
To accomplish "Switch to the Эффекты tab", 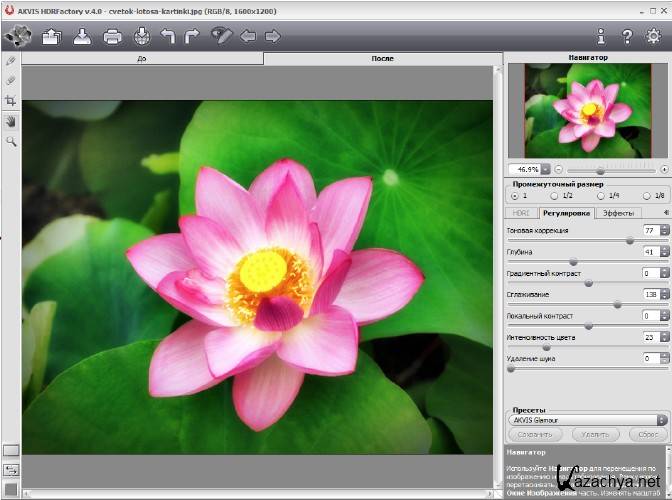I will pos(618,213).
